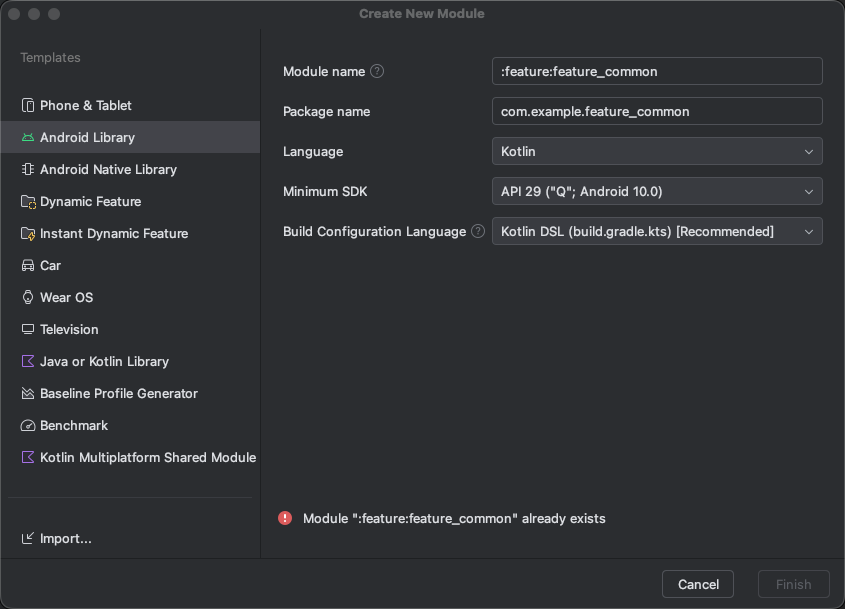
Task: Click the Phone & Tablet template icon
Action: pyautogui.click(x=28, y=105)
